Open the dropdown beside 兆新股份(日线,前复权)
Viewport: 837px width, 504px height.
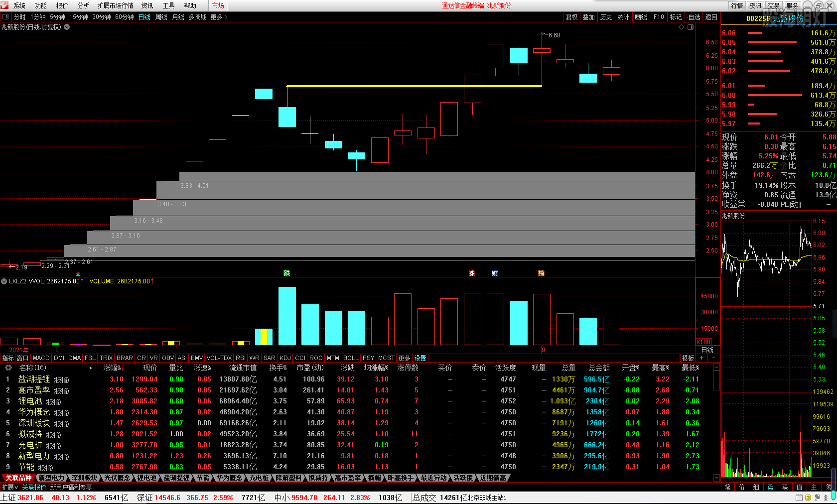67,27
